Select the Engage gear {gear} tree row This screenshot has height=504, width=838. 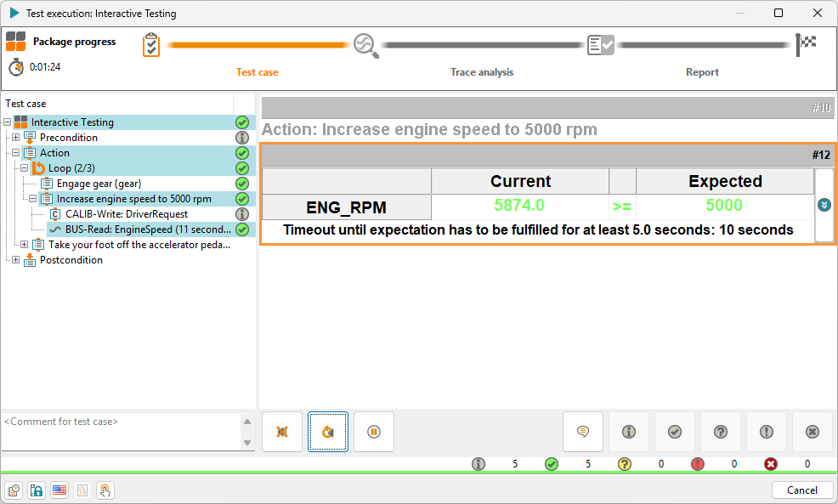click(x=99, y=184)
